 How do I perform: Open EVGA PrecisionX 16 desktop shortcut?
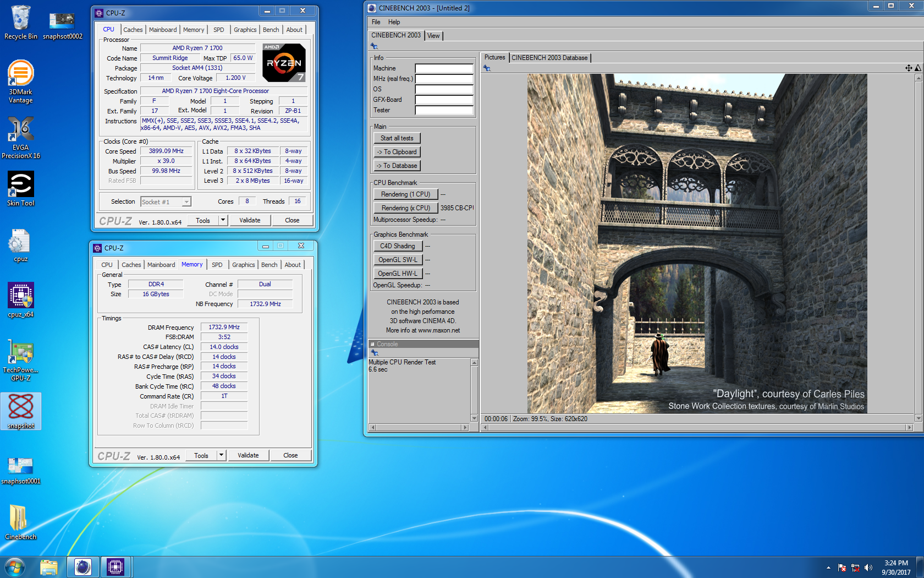20,137
